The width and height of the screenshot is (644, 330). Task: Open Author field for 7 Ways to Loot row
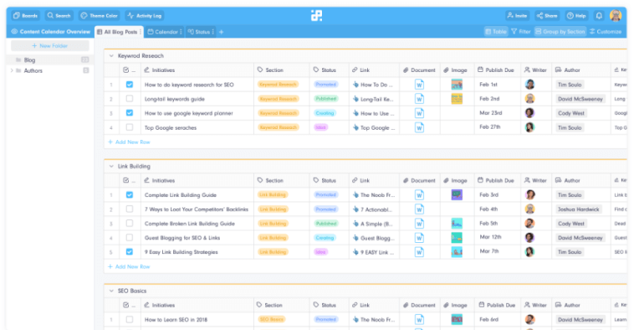click(578, 209)
